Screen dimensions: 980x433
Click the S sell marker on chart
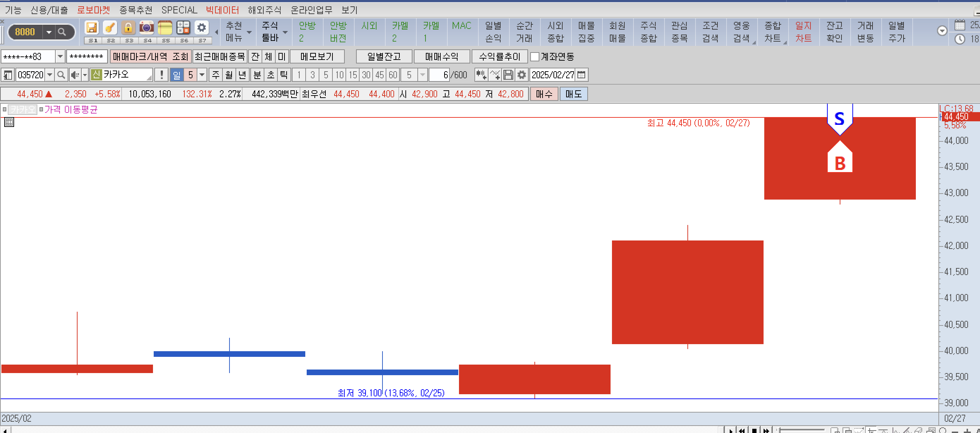click(x=840, y=119)
